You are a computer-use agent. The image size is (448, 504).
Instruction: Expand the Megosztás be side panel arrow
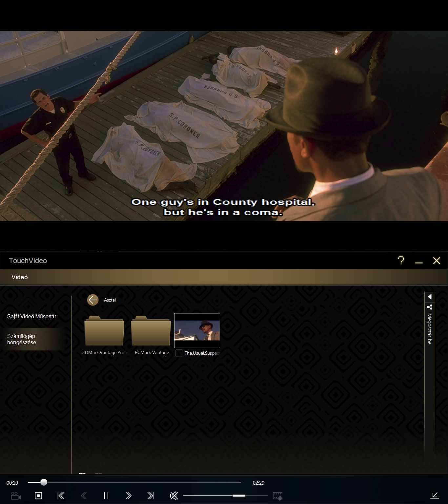(429, 297)
